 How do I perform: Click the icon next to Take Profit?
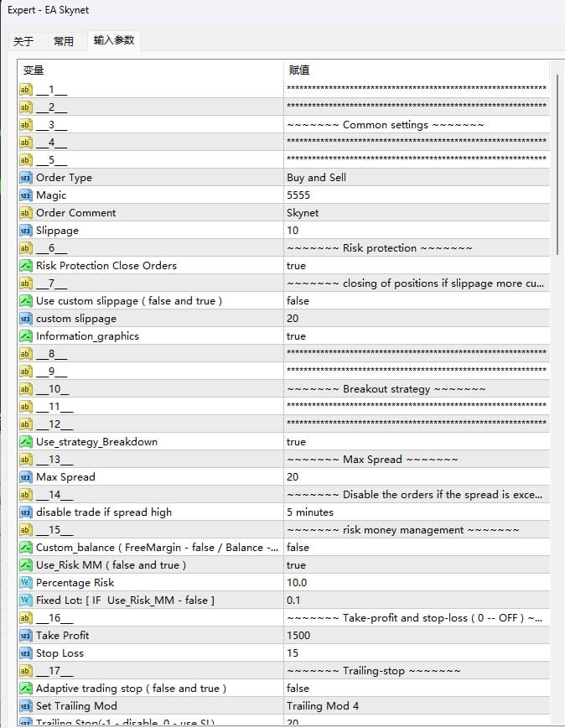pyautogui.click(x=26, y=636)
